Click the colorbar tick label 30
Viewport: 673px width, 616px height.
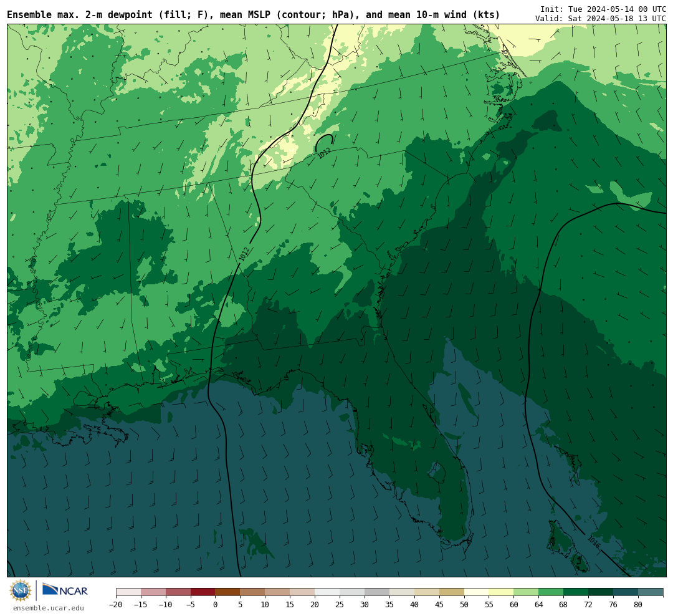point(365,604)
